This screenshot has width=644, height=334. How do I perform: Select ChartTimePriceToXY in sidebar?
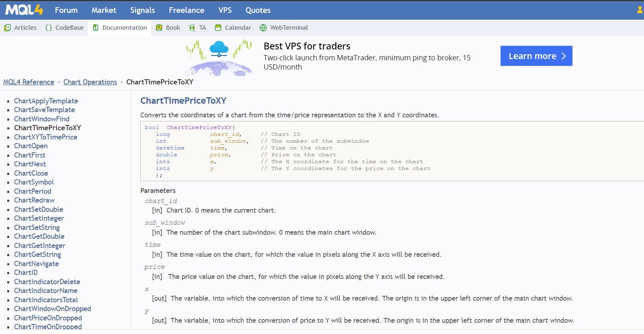click(x=48, y=128)
